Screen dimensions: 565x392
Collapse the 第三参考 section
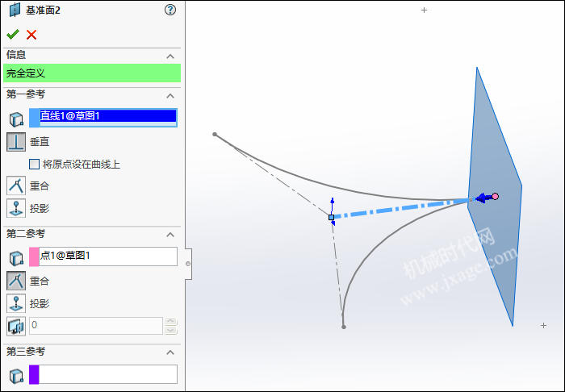(170, 352)
